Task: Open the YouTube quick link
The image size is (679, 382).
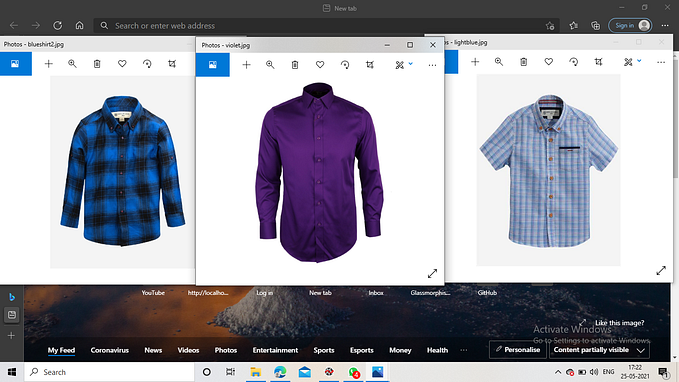Action: (x=153, y=293)
